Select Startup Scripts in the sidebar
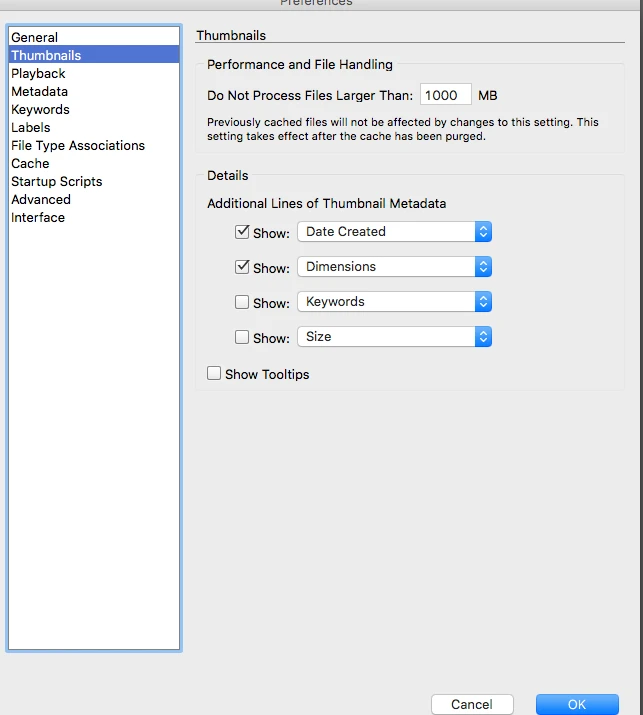Viewport: 643px width, 715px height. click(x=57, y=182)
